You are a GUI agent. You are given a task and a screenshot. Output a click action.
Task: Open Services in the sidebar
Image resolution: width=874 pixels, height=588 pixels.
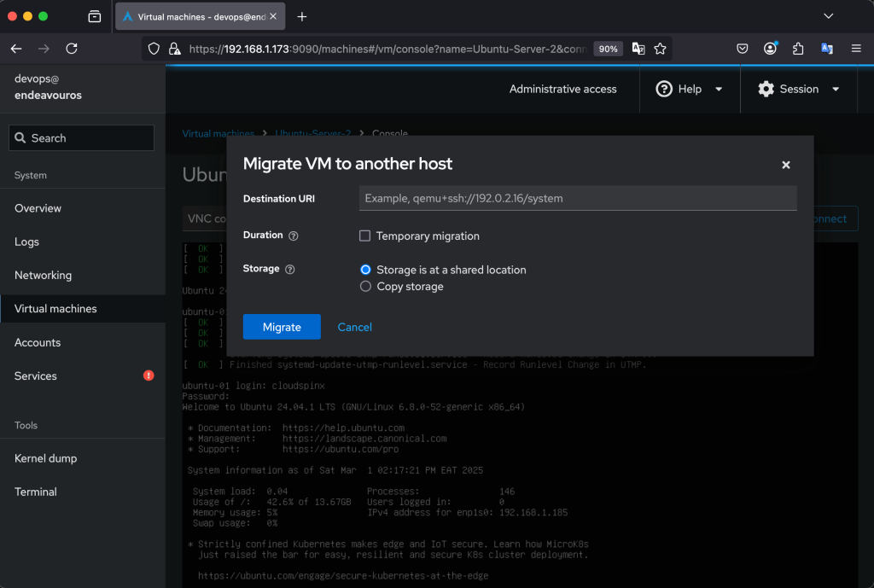[83, 376]
